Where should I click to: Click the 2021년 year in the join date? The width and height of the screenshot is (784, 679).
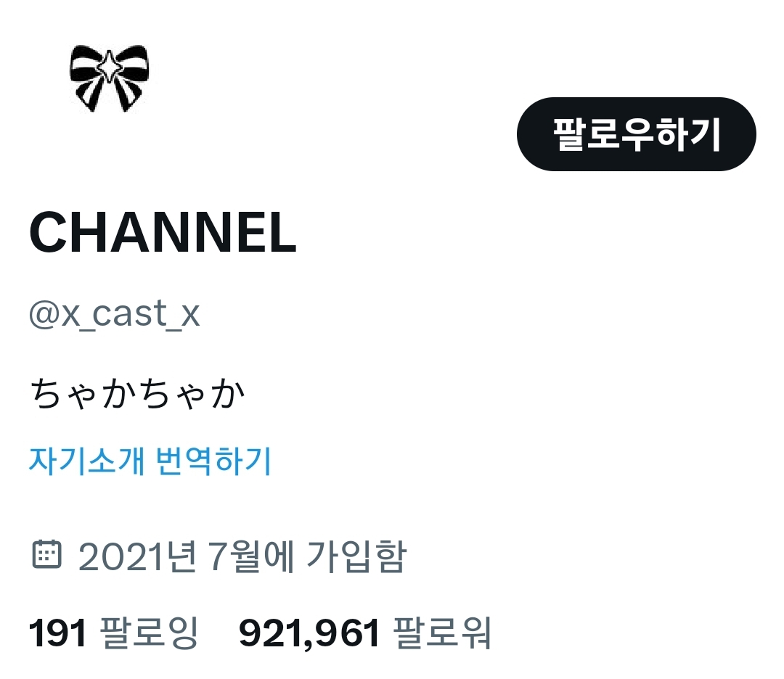pos(137,556)
